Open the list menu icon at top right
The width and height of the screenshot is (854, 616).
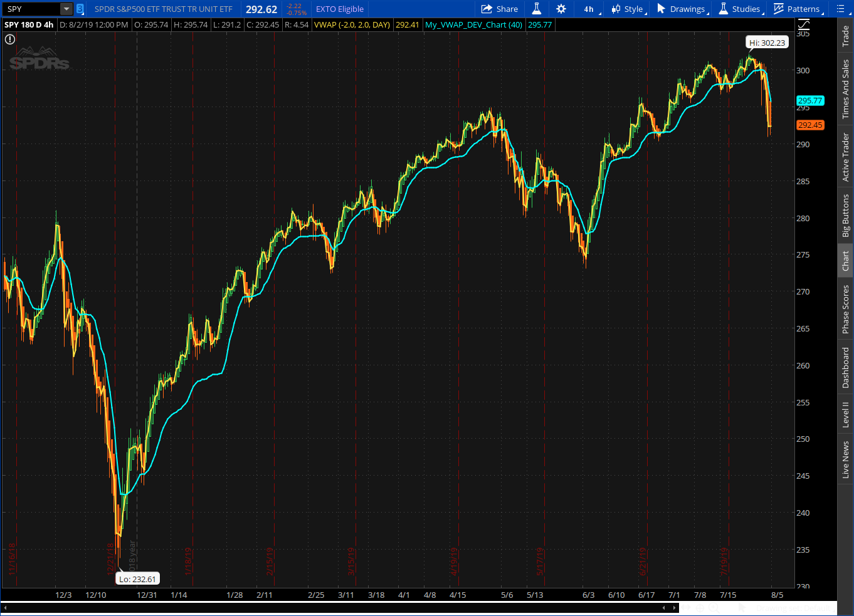[841, 9]
